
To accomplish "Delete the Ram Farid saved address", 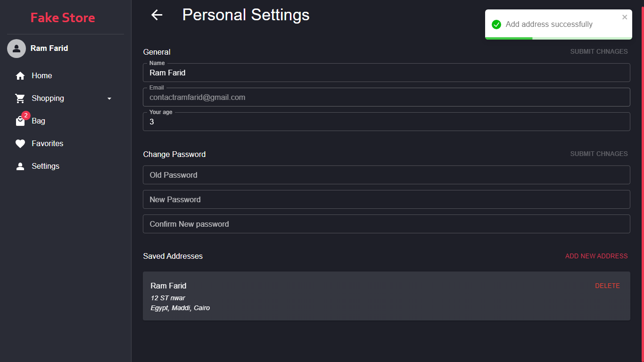I will (607, 286).
